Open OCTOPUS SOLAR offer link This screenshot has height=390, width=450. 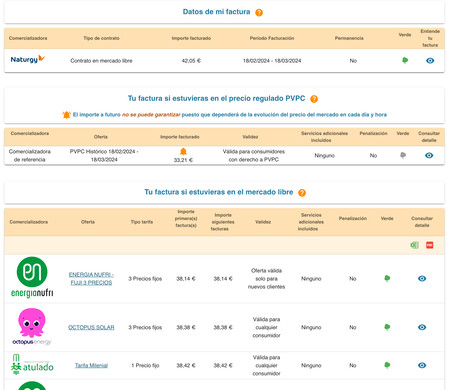point(91,327)
